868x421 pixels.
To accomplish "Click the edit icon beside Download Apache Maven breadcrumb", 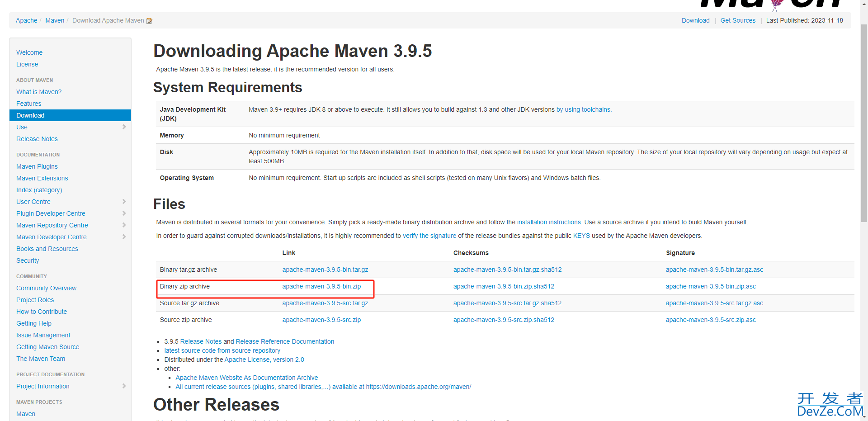I will [x=149, y=21].
